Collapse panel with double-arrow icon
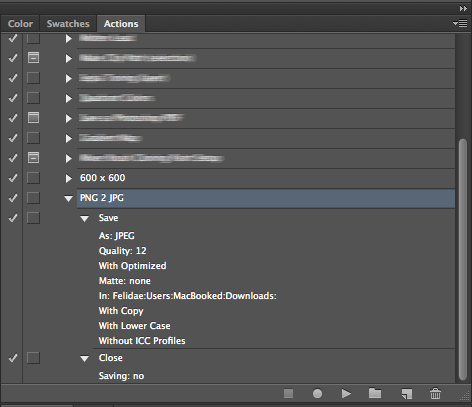Viewport: 472px width, 407px height. click(x=463, y=9)
